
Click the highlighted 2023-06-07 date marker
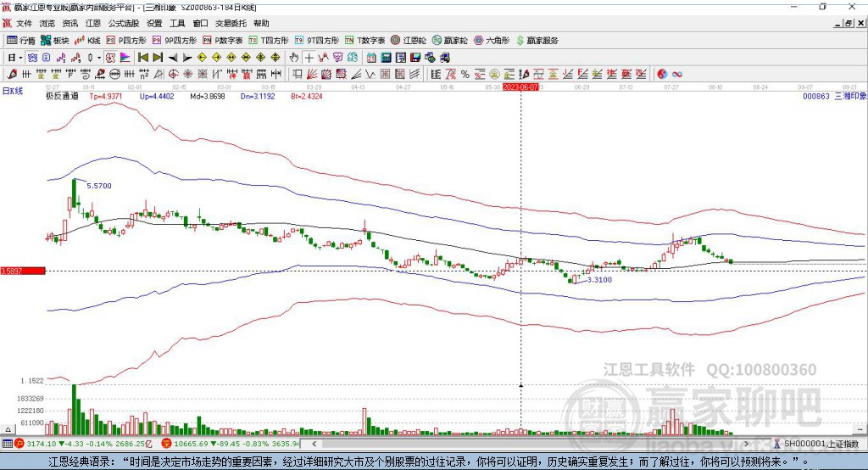[520, 87]
